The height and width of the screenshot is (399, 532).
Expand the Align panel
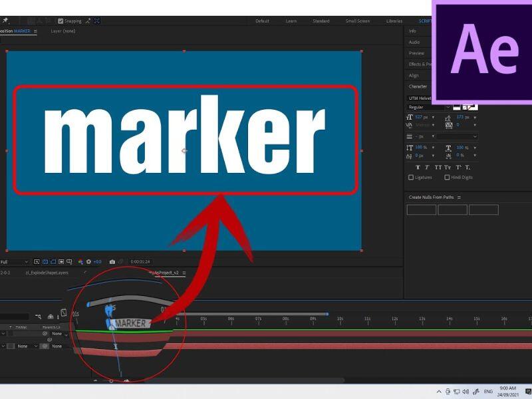(414, 75)
